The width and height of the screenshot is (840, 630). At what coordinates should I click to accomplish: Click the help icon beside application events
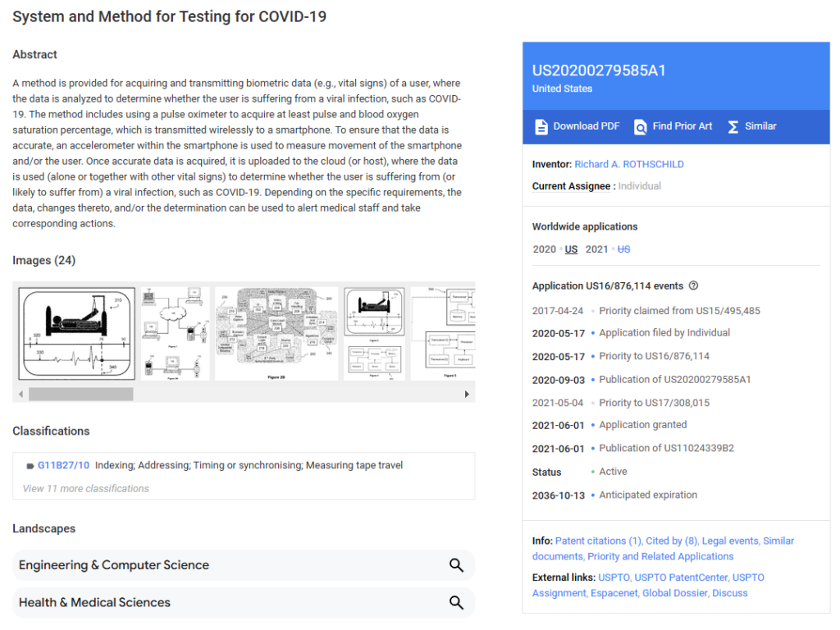coord(693,286)
